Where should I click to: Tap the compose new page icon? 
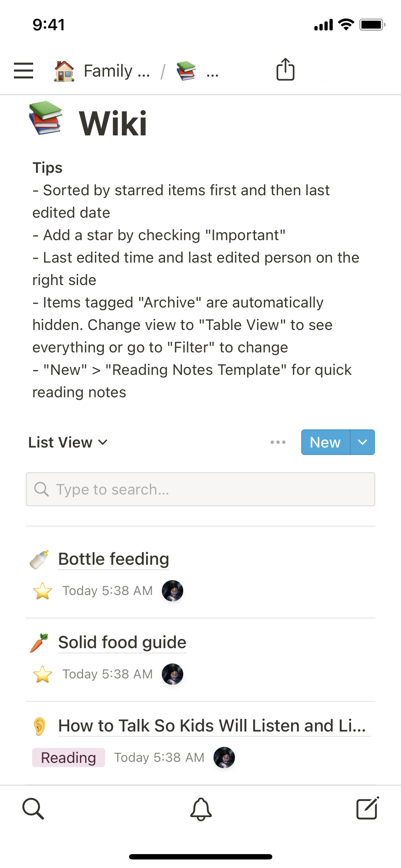pos(367,808)
